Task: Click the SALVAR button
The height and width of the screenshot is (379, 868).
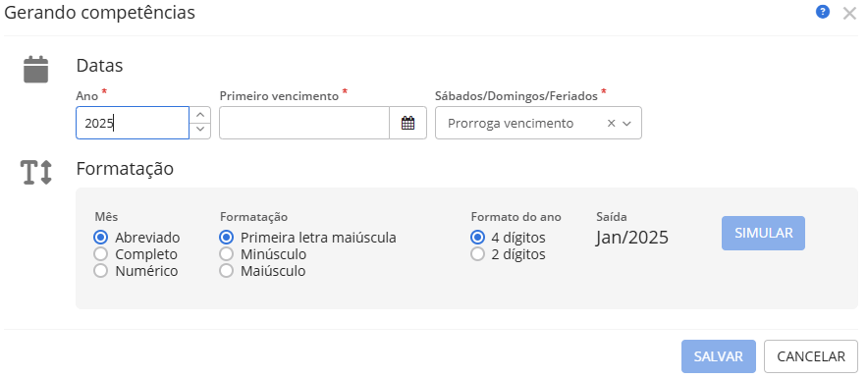Action: [719, 356]
